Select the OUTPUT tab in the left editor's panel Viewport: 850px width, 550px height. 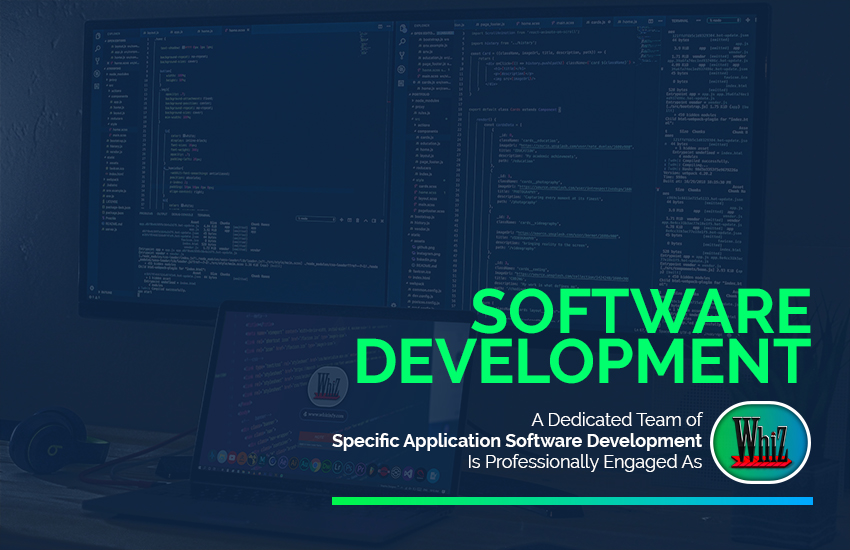(x=161, y=214)
